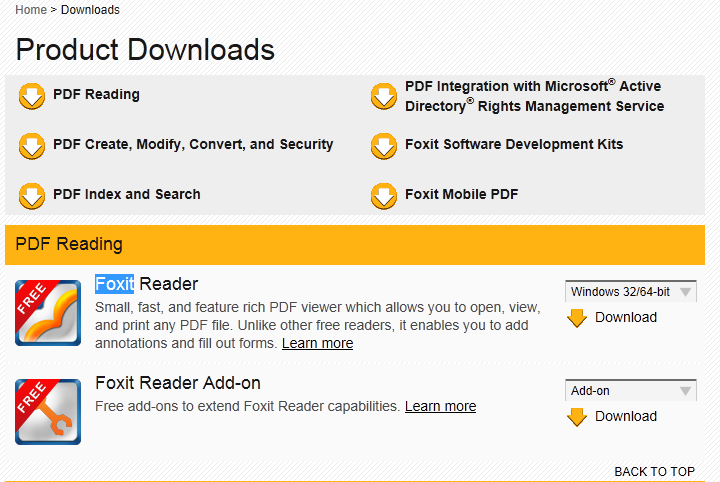Click the PDF Reading download arrow icon
The height and width of the screenshot is (482, 720).
[x=32, y=96]
